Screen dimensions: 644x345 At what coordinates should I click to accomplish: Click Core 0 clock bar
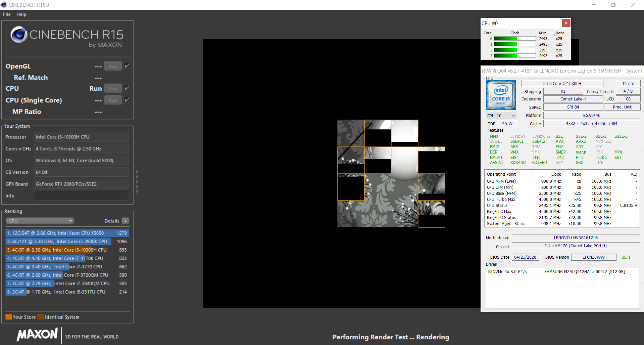514,39
